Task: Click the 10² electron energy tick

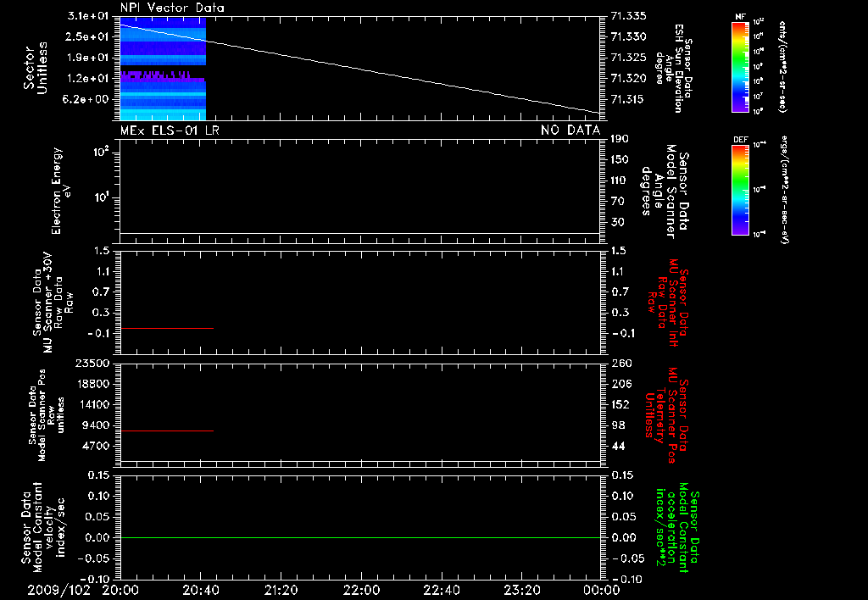Action: (x=101, y=152)
